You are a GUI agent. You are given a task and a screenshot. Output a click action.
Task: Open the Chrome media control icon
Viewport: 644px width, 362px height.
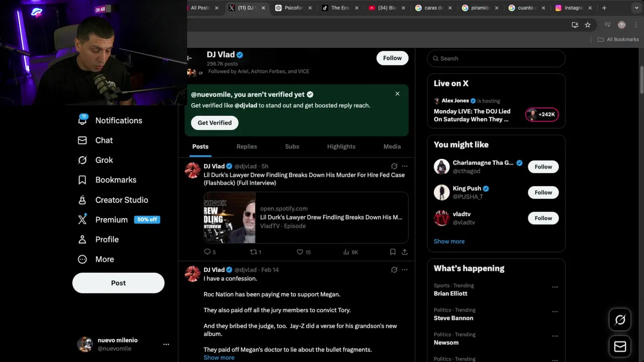coord(607,25)
